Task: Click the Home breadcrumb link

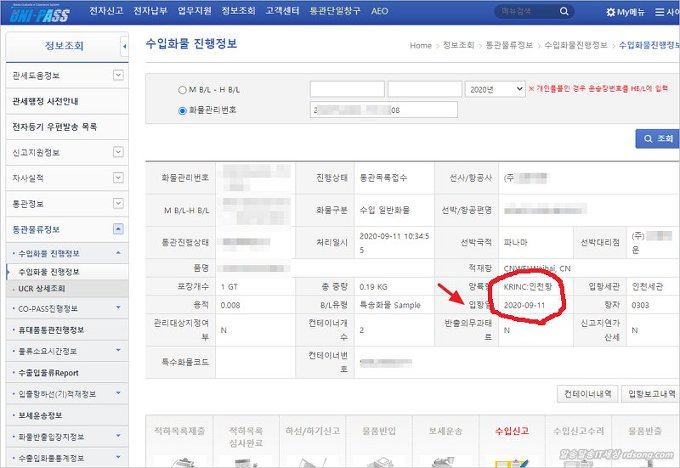Action: tap(421, 45)
